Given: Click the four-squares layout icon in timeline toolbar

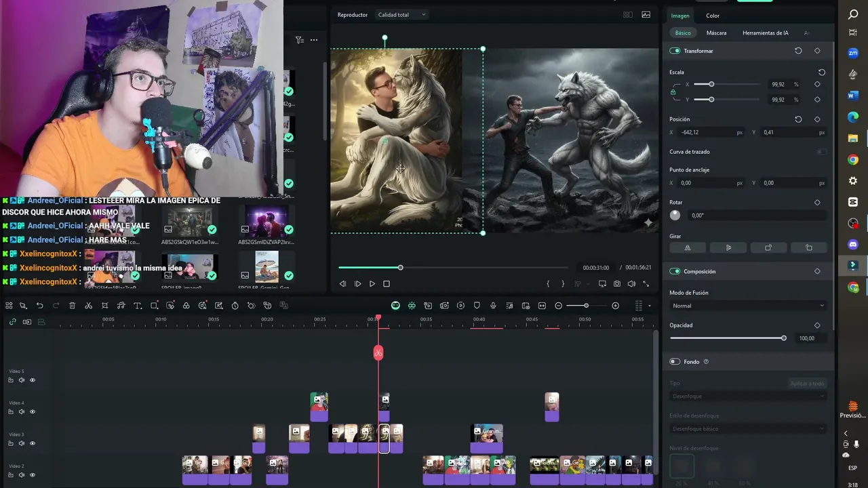Looking at the screenshot, I should 9,306.
